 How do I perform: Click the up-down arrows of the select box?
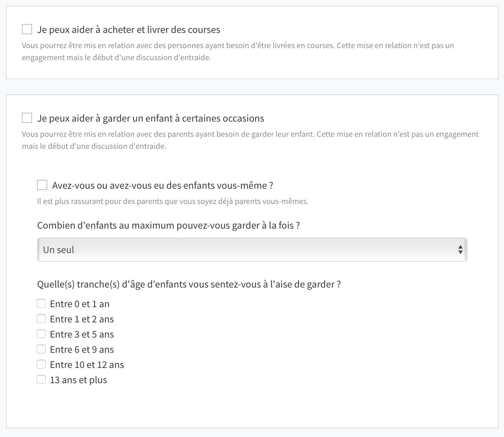[x=460, y=250]
